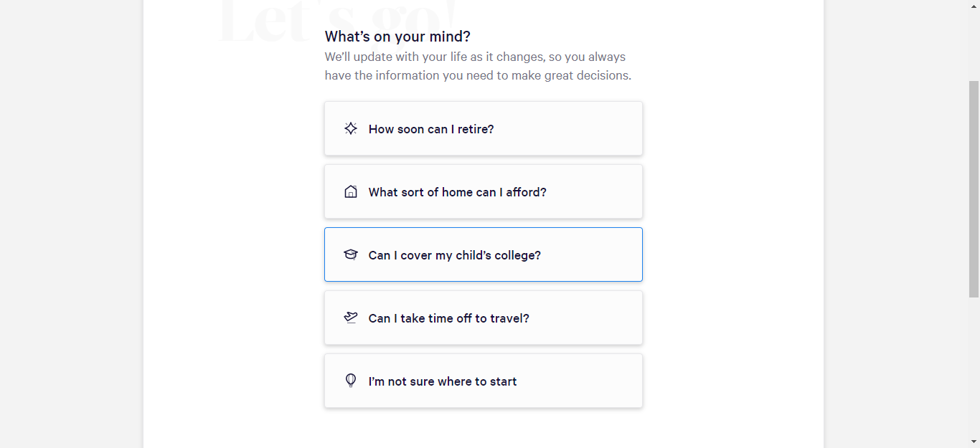Click the hot air balloon icon
This screenshot has height=448, width=980.
(351, 381)
